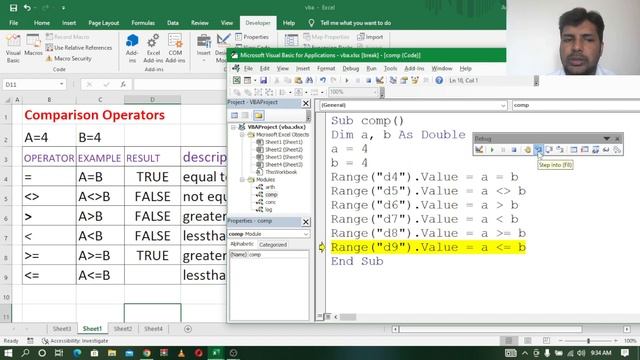Open Immediate Window icon in Debug toolbar
640x360 pixels.
coord(584,150)
